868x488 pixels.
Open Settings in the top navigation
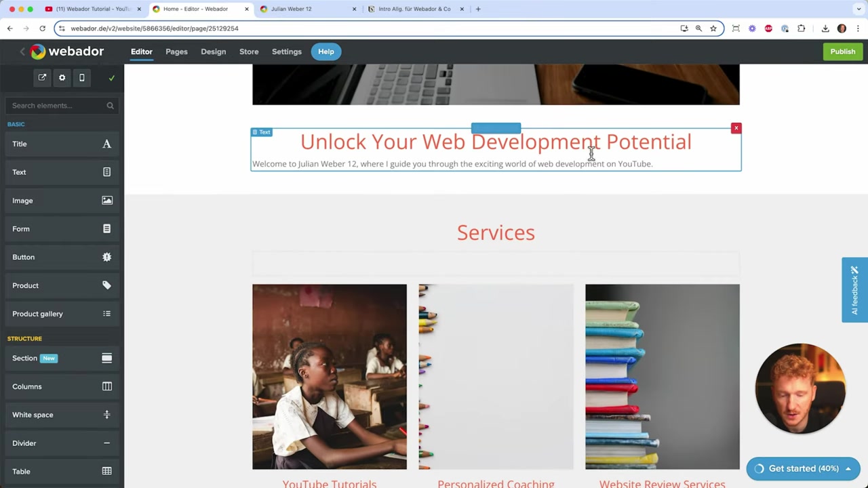[287, 52]
